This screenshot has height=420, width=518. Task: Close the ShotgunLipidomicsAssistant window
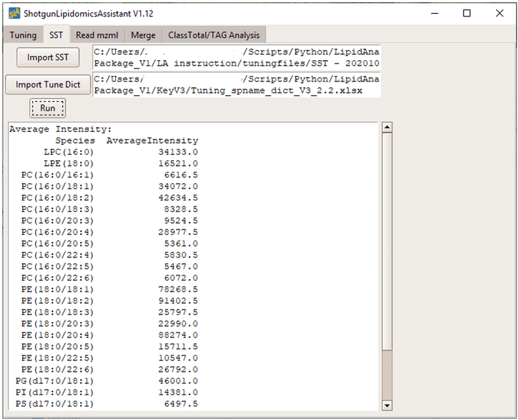click(499, 13)
